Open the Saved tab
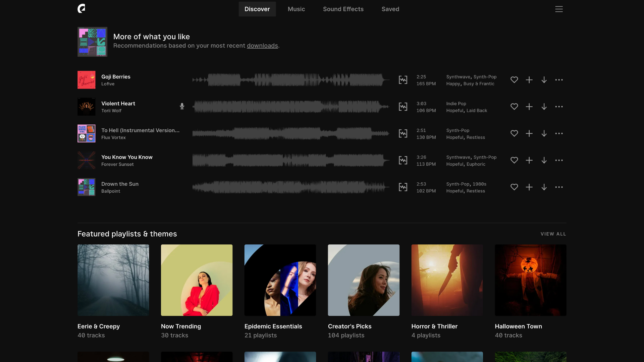Screen dimensions: 644x362 (390, 9)
